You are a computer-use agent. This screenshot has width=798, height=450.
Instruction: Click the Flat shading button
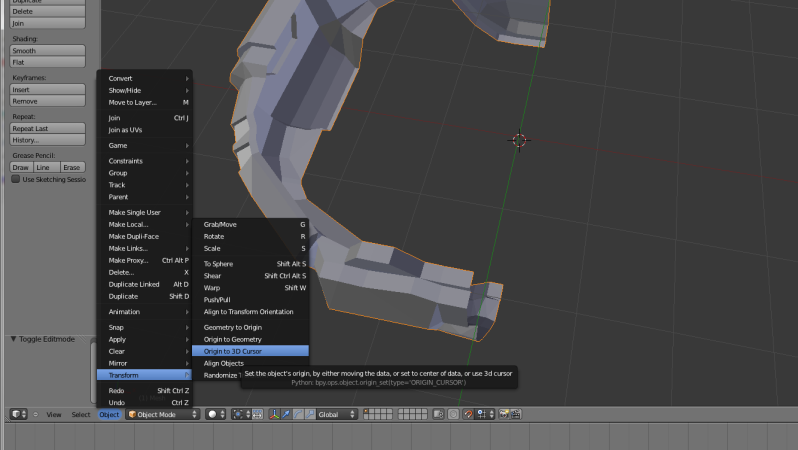coord(47,62)
